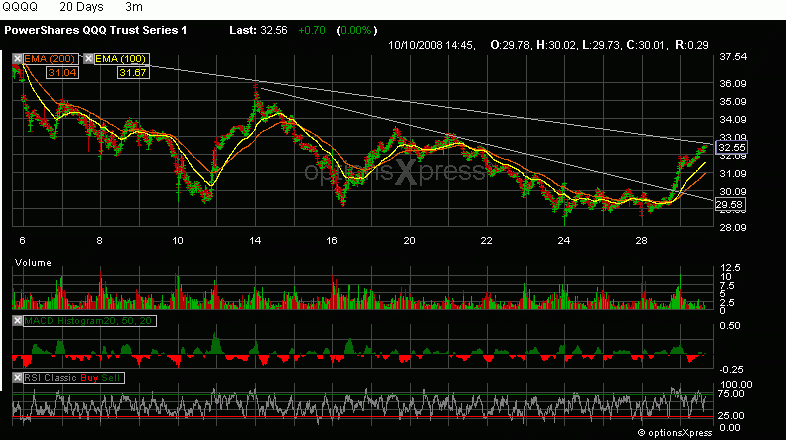This screenshot has width=786, height=440.
Task: Click the 31.09 price axis label
Action: click(x=733, y=174)
